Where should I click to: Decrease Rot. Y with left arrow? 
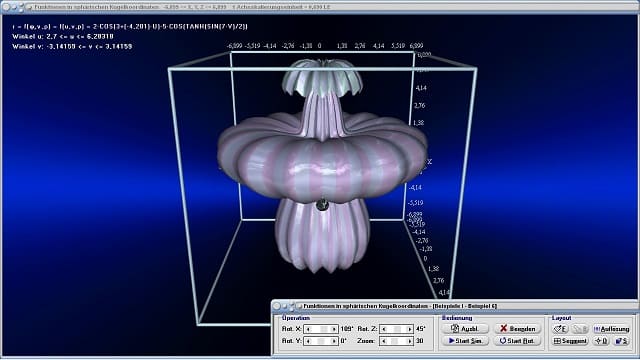click(x=308, y=341)
